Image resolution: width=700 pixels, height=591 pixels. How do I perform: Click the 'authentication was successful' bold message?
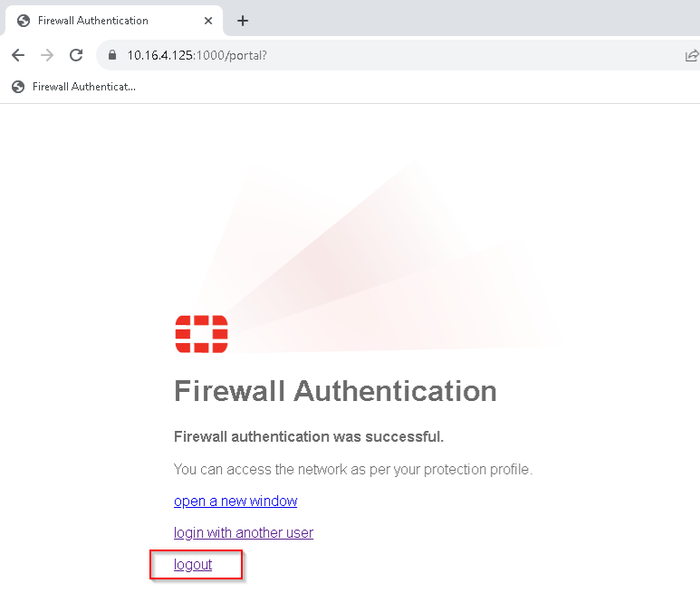point(308,437)
